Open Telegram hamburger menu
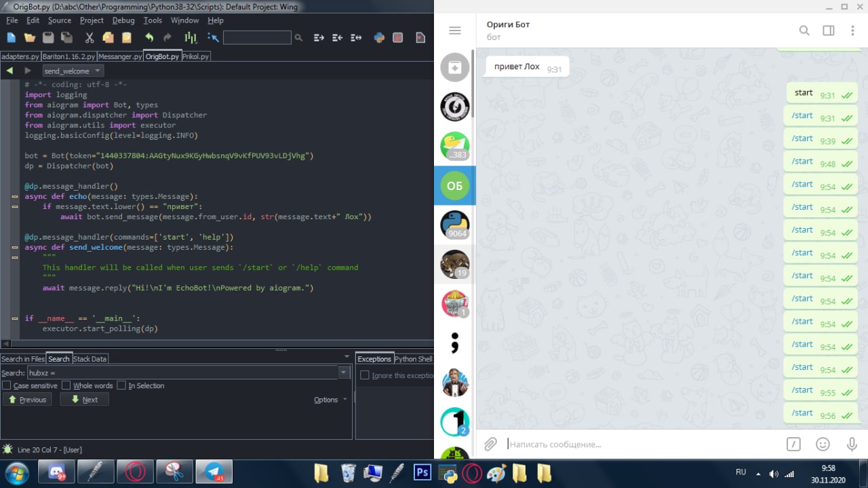This screenshot has width=868, height=488. click(455, 31)
